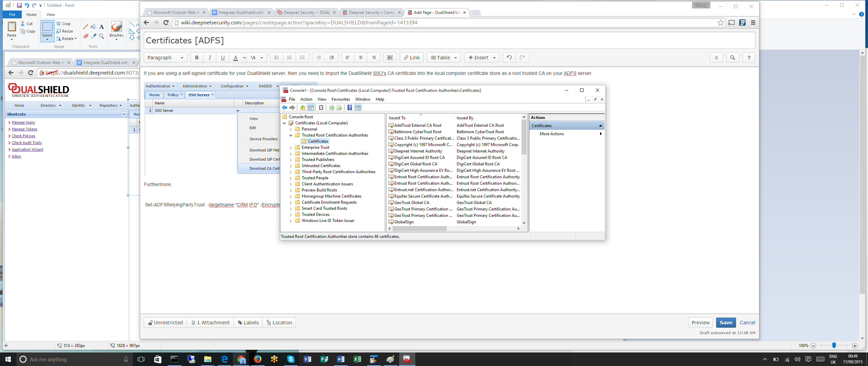Click the Cancel link
The width and height of the screenshot is (868, 366).
click(747, 323)
